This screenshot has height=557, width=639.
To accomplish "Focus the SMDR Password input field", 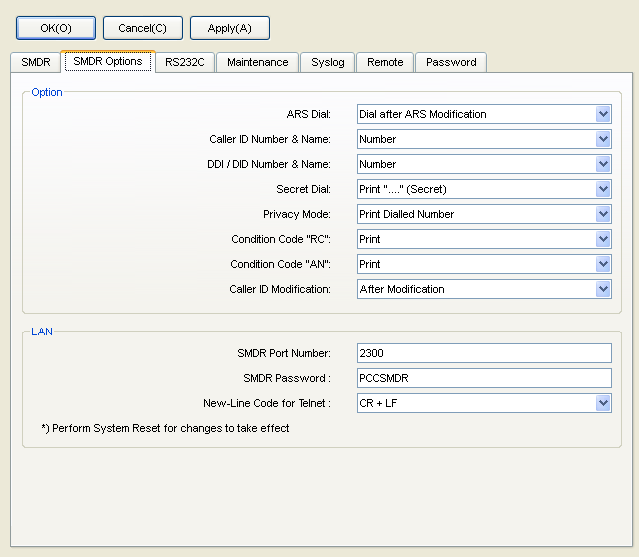I will (x=483, y=378).
